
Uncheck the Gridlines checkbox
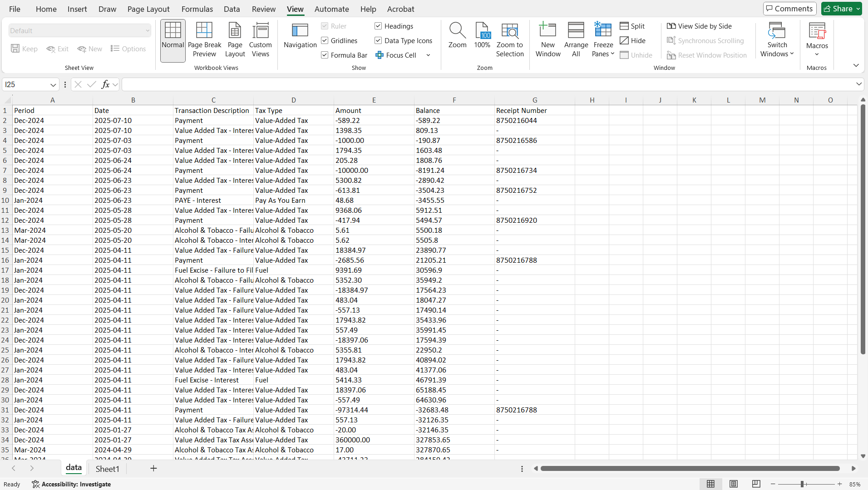coord(325,41)
